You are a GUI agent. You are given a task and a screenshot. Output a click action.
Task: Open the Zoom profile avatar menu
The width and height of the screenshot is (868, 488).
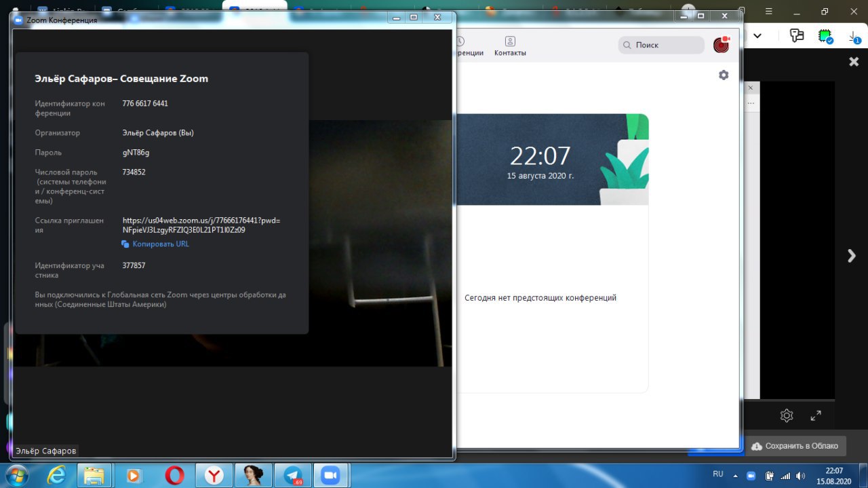[722, 45]
